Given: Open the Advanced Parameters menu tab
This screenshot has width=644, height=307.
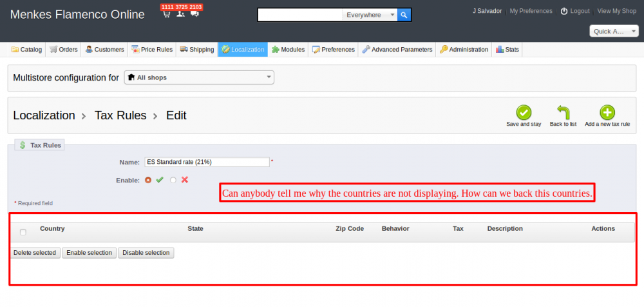Looking at the screenshot, I should [397, 50].
